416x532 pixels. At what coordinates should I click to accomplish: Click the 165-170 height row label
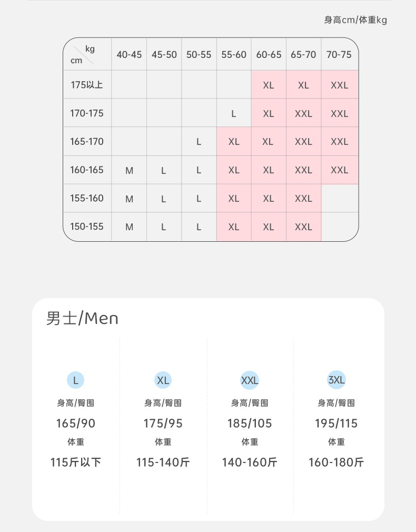[x=87, y=142]
